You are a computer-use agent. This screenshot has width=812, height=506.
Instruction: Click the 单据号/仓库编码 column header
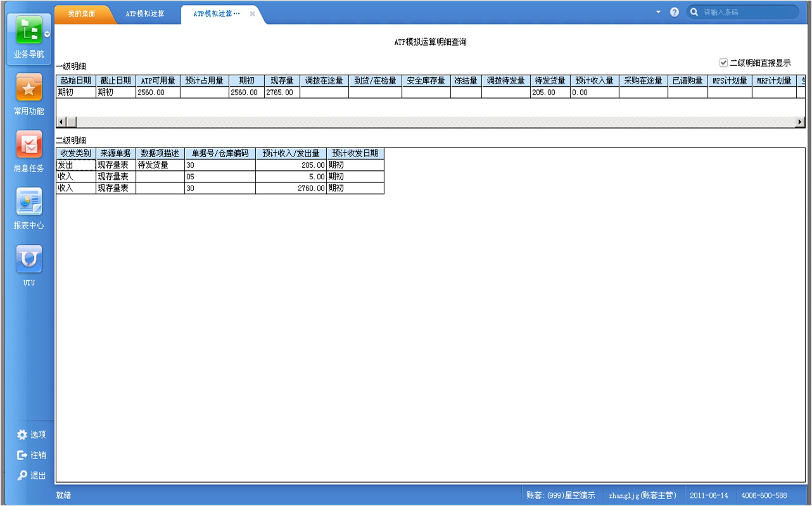[220, 153]
